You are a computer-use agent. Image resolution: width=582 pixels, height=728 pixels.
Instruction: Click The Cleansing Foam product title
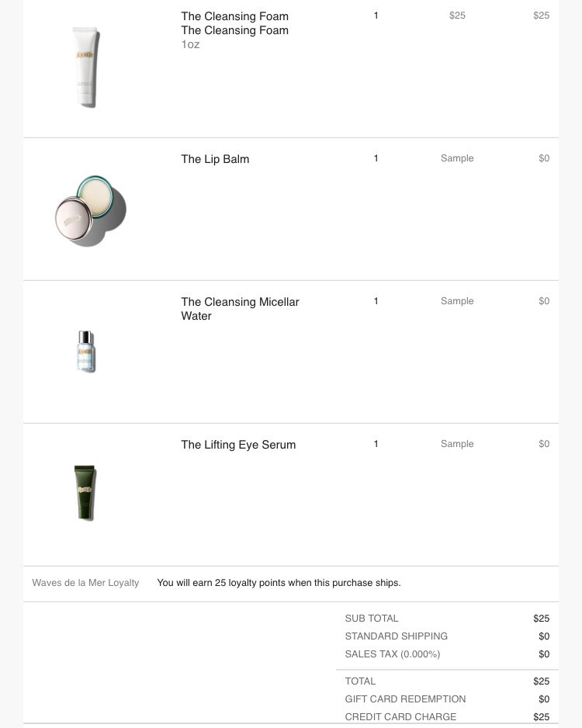click(x=234, y=16)
